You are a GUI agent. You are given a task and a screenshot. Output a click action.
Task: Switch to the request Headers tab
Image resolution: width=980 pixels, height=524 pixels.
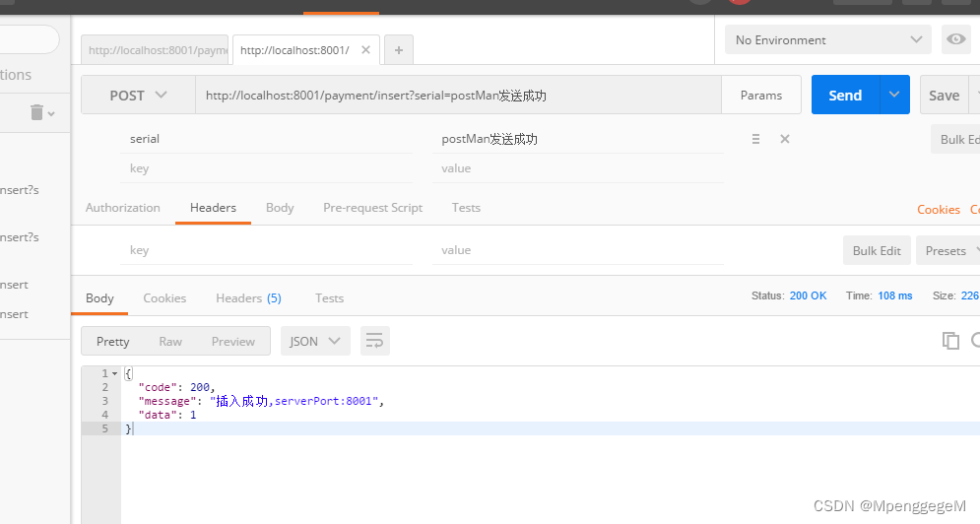[x=213, y=208]
